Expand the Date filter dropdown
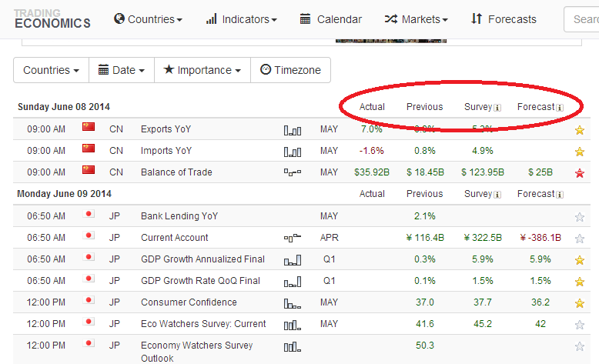The height and width of the screenshot is (364, 599). pos(122,70)
